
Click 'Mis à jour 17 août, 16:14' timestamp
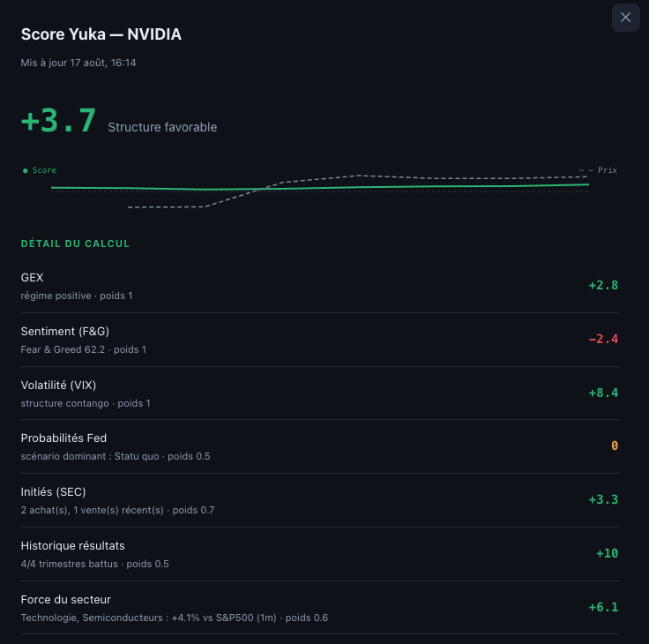click(x=78, y=63)
